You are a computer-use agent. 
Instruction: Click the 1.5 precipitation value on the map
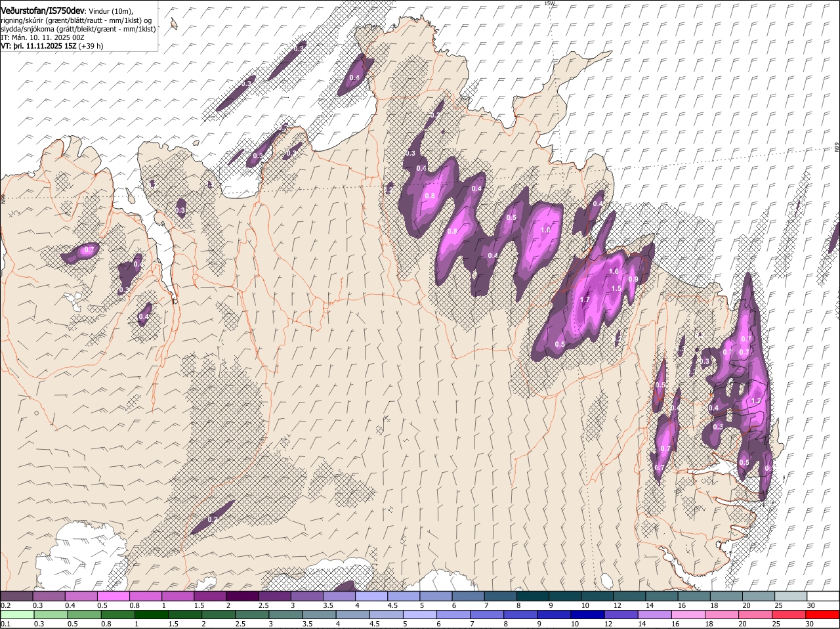point(616,289)
